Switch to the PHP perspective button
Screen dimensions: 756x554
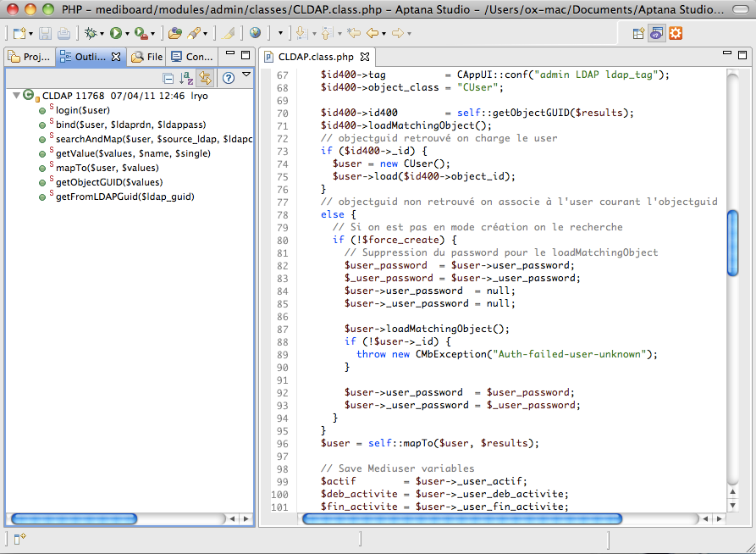click(x=656, y=33)
